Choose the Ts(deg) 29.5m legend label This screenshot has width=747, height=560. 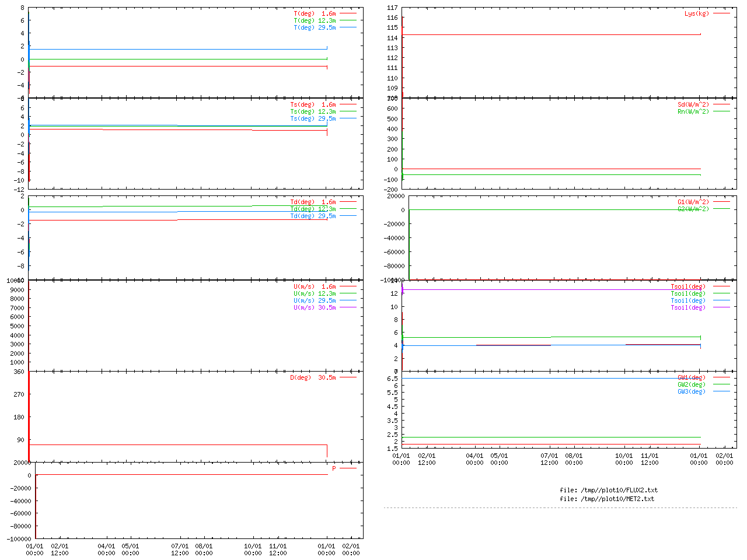313,118
